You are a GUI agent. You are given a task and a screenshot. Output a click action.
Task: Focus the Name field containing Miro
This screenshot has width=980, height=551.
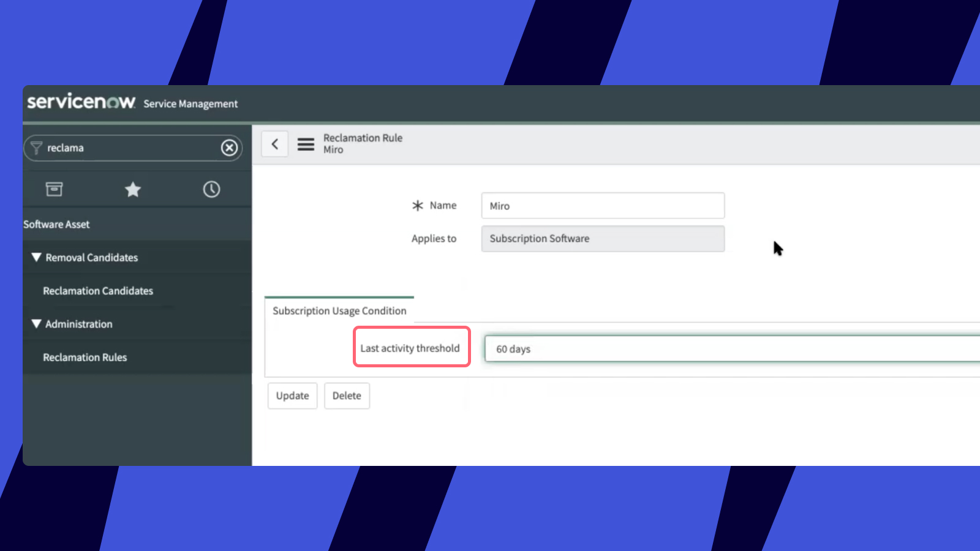pyautogui.click(x=603, y=206)
